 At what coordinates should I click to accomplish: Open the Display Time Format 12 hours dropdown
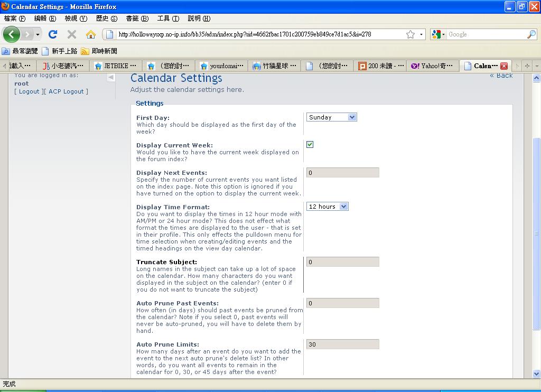[x=328, y=207]
